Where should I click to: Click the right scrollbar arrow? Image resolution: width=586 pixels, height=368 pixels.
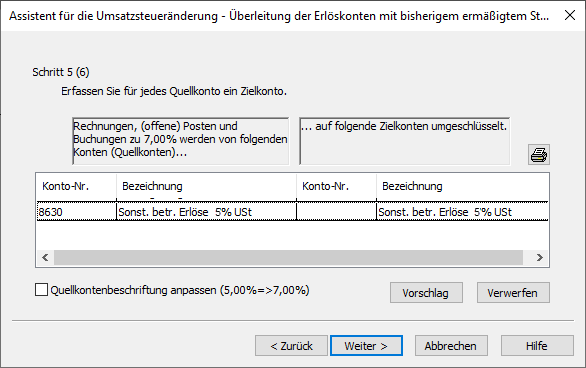(539, 257)
